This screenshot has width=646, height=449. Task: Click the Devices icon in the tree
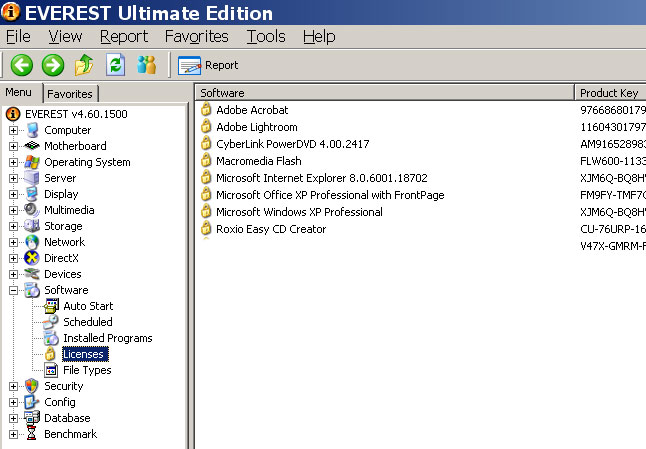[32, 274]
